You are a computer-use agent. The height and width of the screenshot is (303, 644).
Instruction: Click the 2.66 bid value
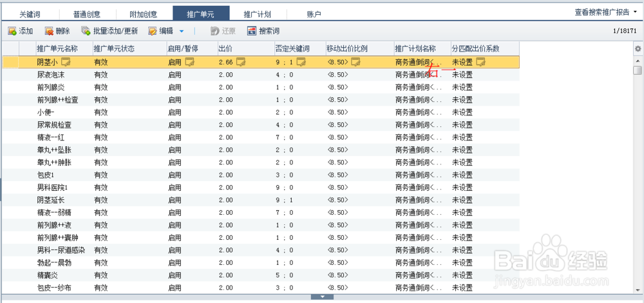[x=226, y=63]
